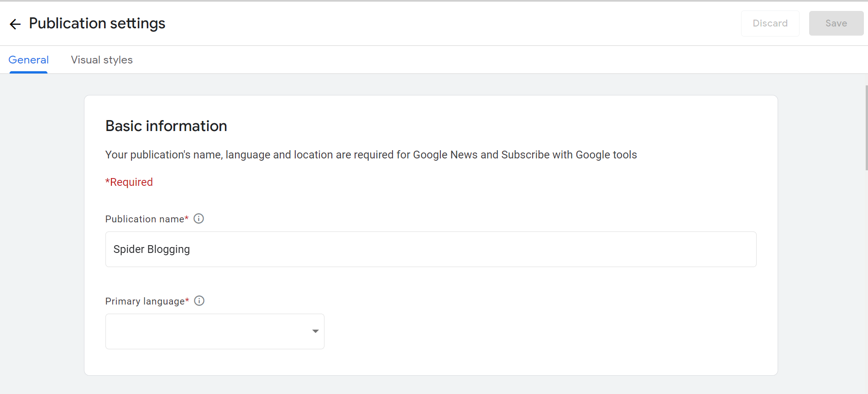Click the words "Subscribe with Google tools"
This screenshot has width=868, height=394.
(569, 155)
